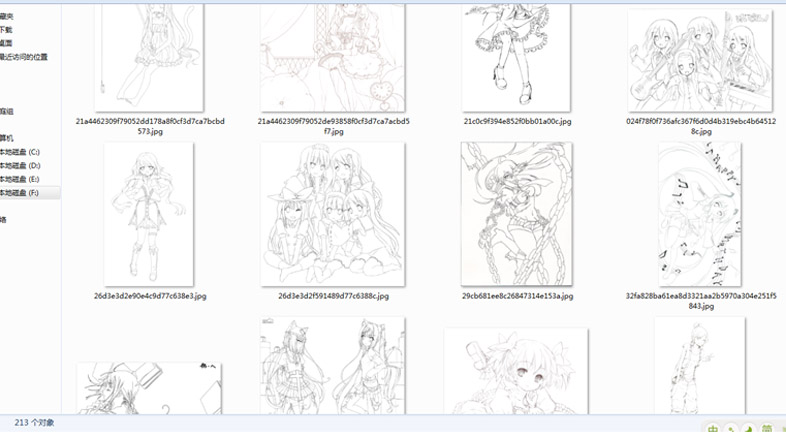The image size is (786, 434).
Task: Select bottom-row figure with flying books thumbnail
Action: 149,388
